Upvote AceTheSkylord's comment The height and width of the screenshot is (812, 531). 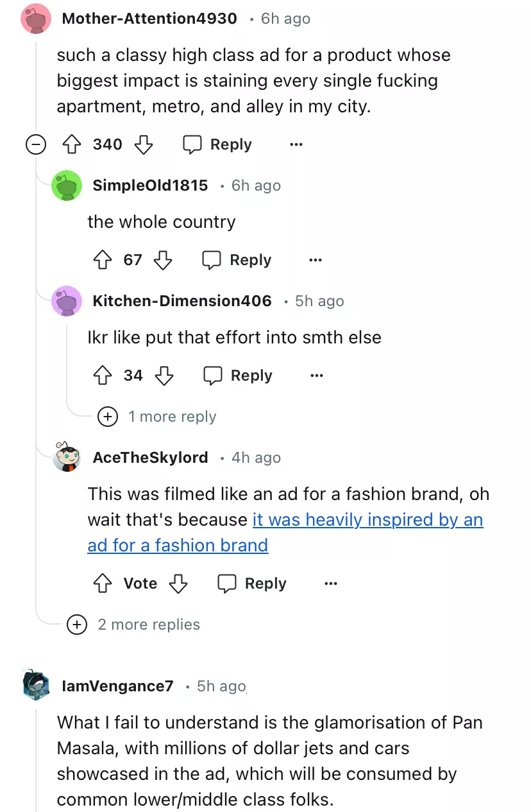(x=103, y=583)
